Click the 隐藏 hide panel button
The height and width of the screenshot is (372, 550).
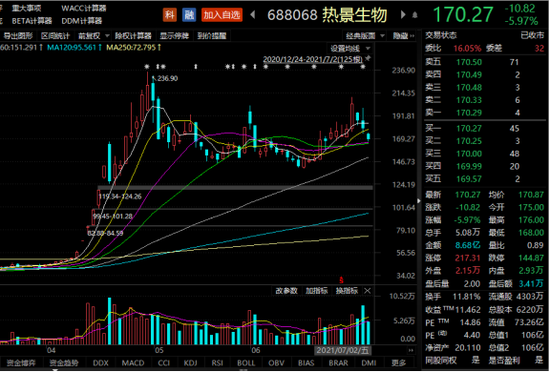tap(403, 36)
